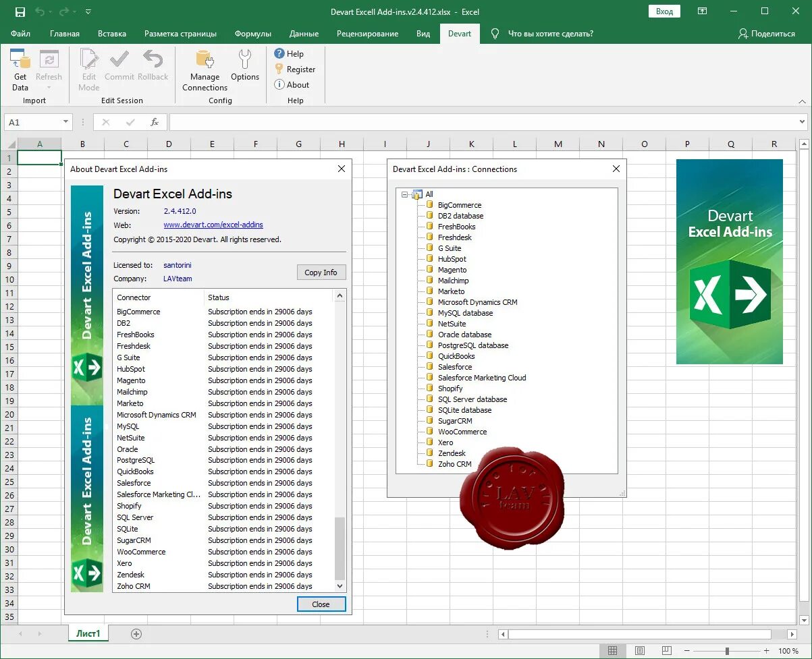Screen dimensions: 812x659
Task: Select the Лист1 sheet tab
Action: [x=88, y=634]
